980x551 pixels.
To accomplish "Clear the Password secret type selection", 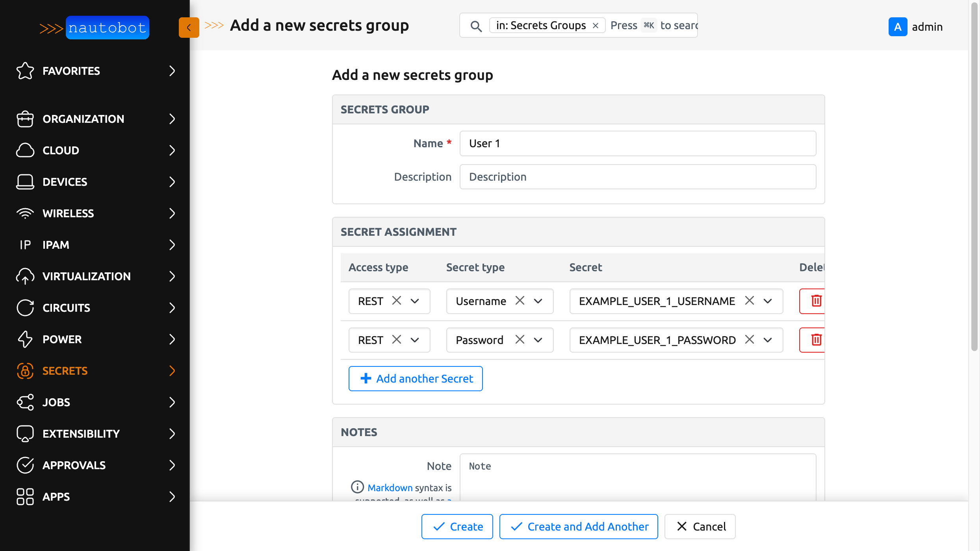I will tap(520, 340).
